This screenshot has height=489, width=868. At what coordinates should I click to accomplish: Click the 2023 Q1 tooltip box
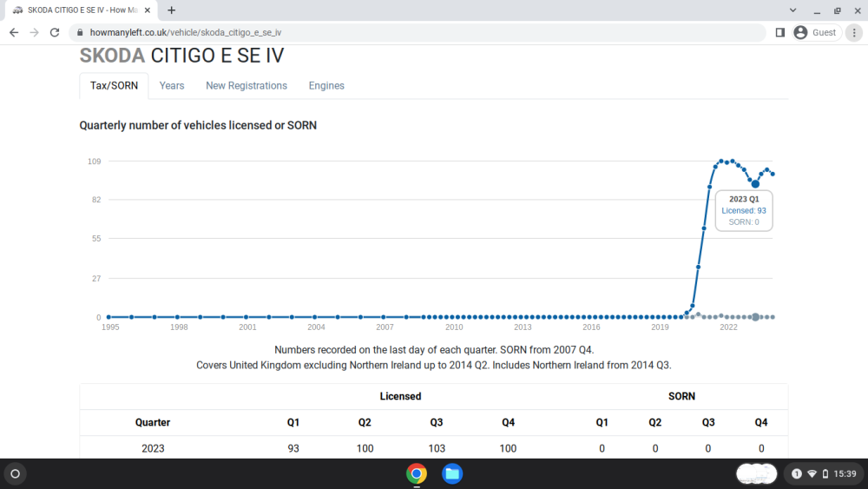coord(744,210)
